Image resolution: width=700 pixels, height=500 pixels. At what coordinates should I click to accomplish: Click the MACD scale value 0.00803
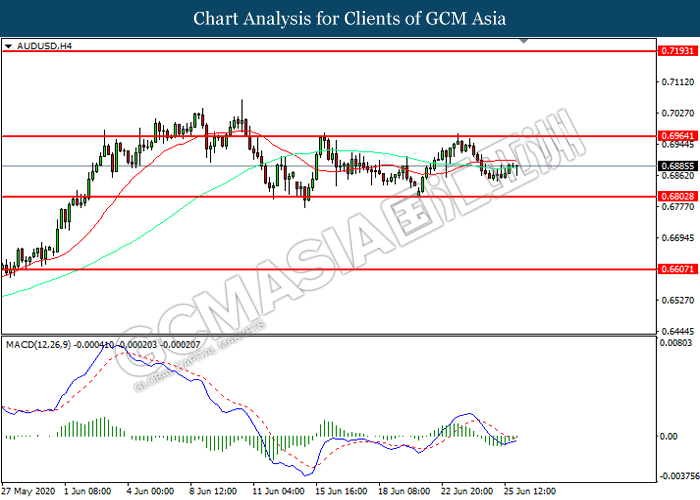[x=676, y=343]
